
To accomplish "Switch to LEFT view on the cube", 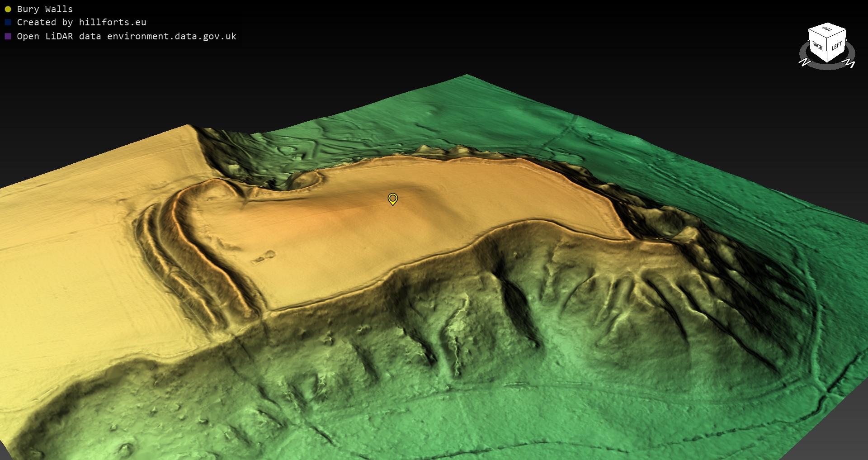I will point(837,46).
